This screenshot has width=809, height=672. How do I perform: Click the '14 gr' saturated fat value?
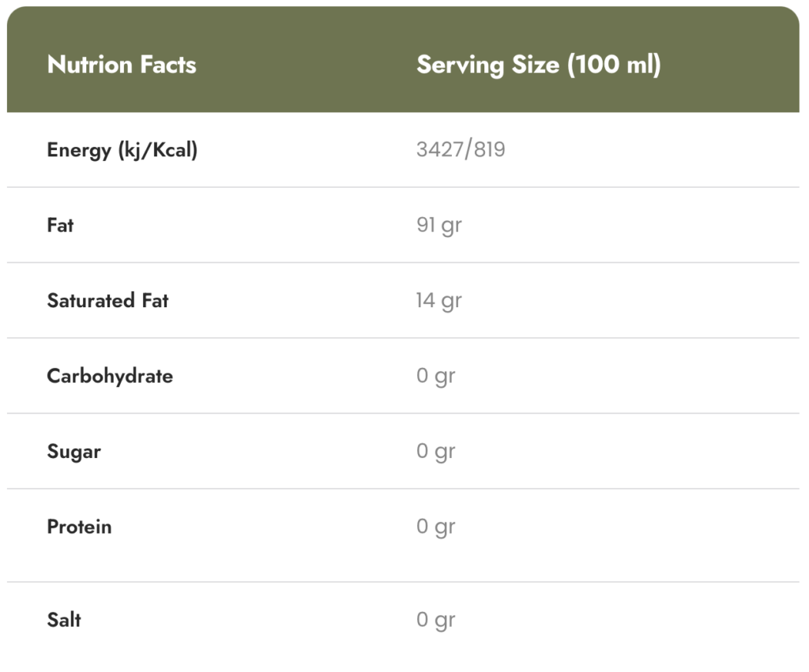pos(438,301)
